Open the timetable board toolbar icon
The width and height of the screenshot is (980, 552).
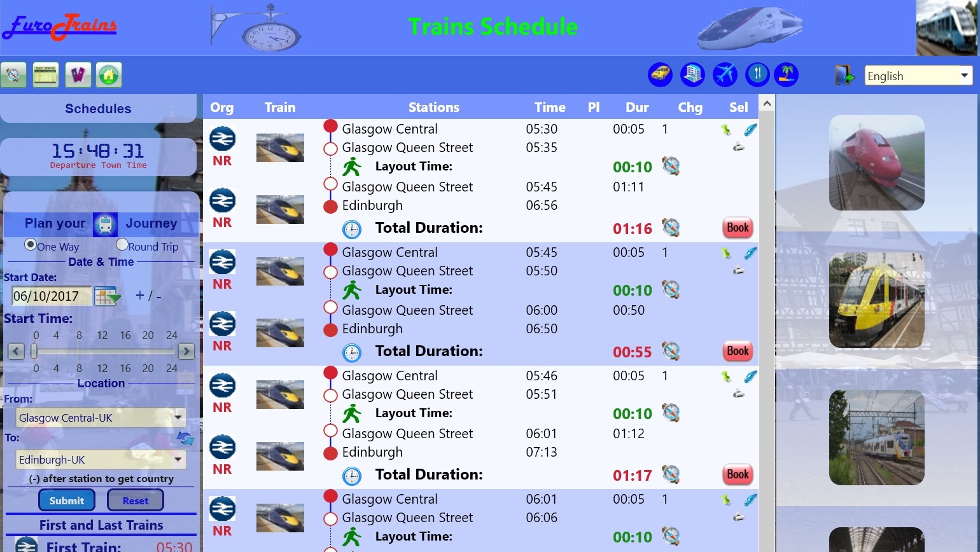click(46, 75)
